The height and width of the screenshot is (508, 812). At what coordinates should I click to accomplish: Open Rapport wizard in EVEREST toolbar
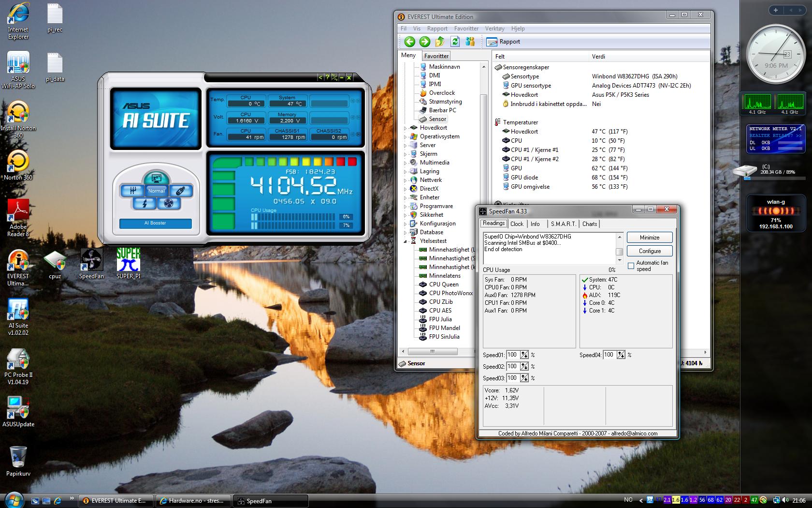[503, 42]
